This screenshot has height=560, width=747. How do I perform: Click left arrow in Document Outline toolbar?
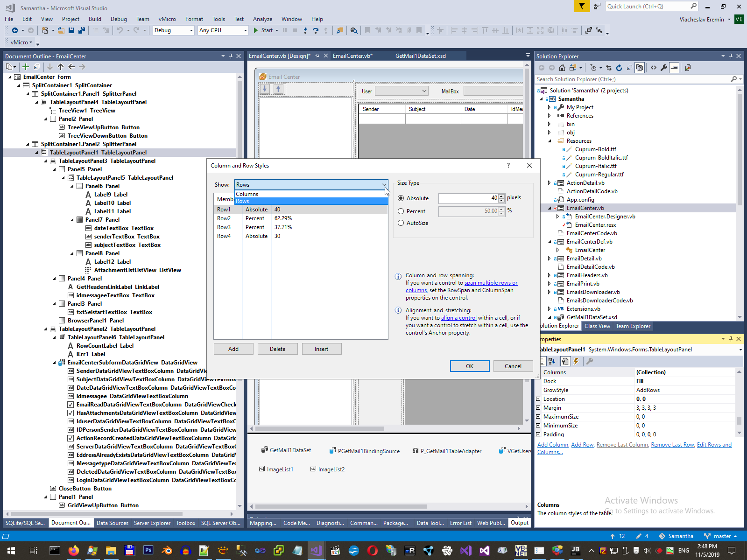coord(71,67)
